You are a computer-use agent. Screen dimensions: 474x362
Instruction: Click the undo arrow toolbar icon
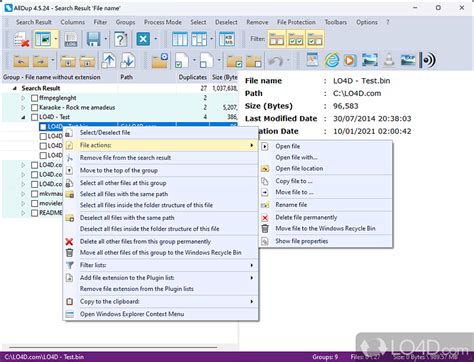point(276,61)
